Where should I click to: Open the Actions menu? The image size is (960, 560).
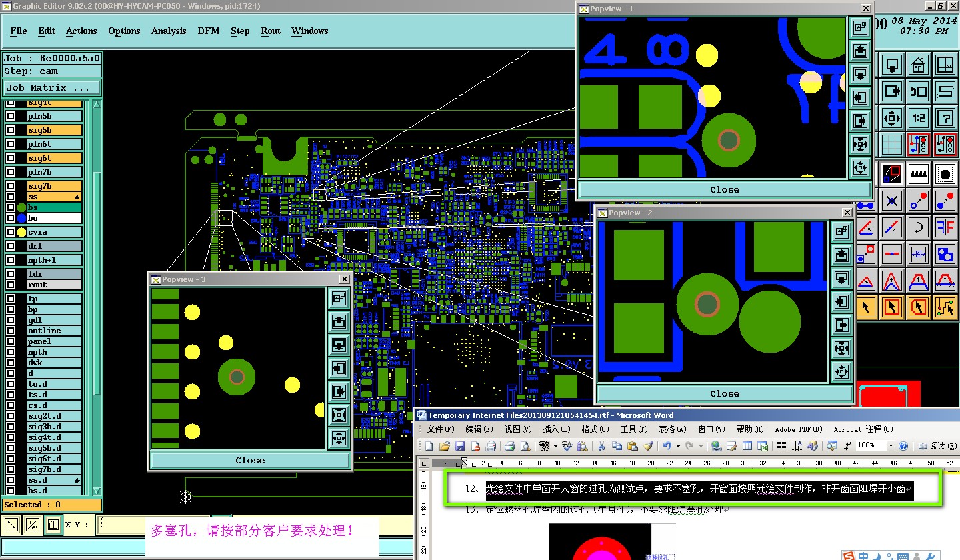pos(81,31)
